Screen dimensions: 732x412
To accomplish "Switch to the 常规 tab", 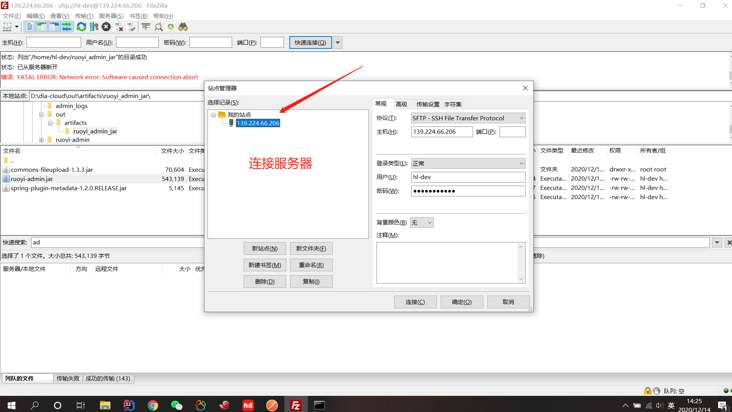I will [381, 104].
